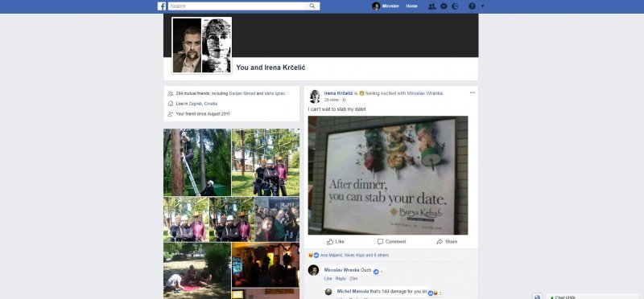Go to Home in top bar
This screenshot has height=299, width=644.
point(411,6)
